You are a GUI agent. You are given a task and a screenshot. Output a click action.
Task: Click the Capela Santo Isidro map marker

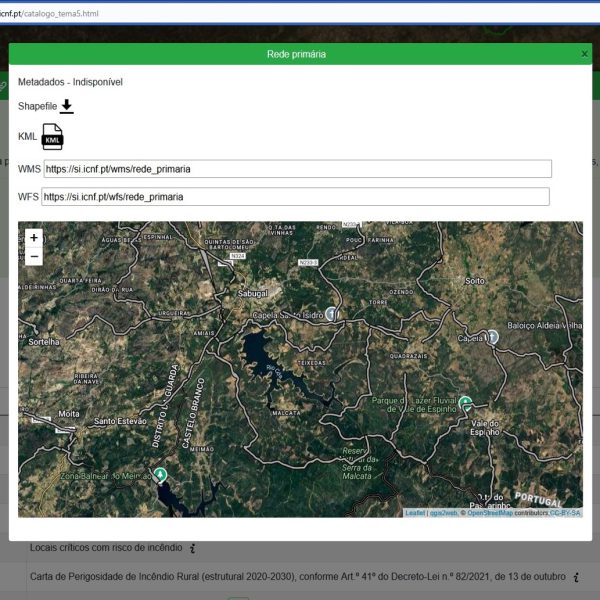(x=332, y=314)
